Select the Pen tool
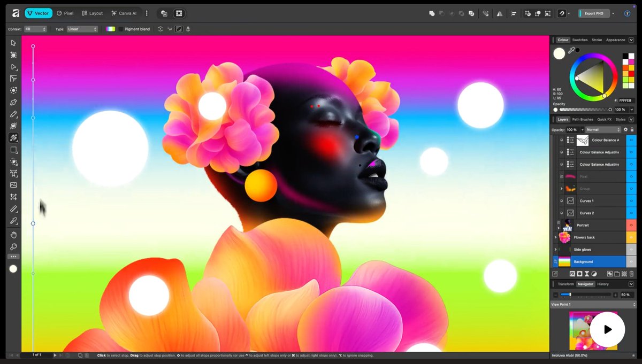 13,102
